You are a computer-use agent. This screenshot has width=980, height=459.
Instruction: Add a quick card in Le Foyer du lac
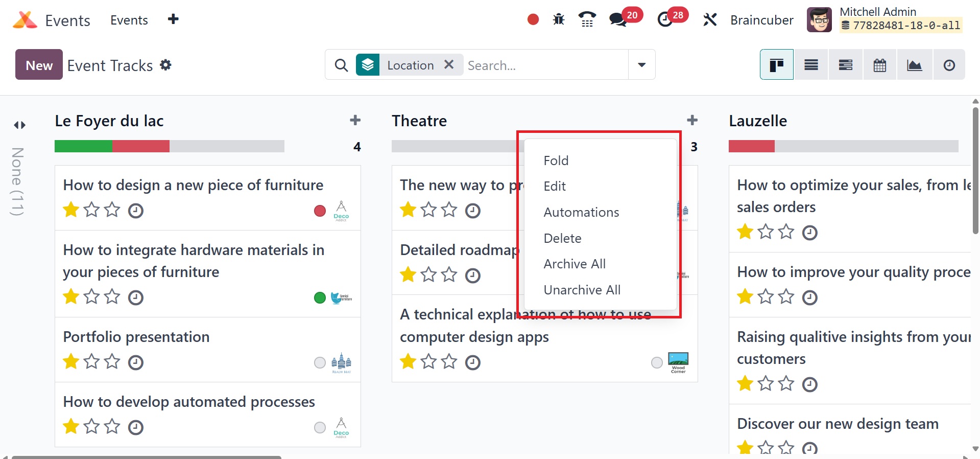pos(355,121)
